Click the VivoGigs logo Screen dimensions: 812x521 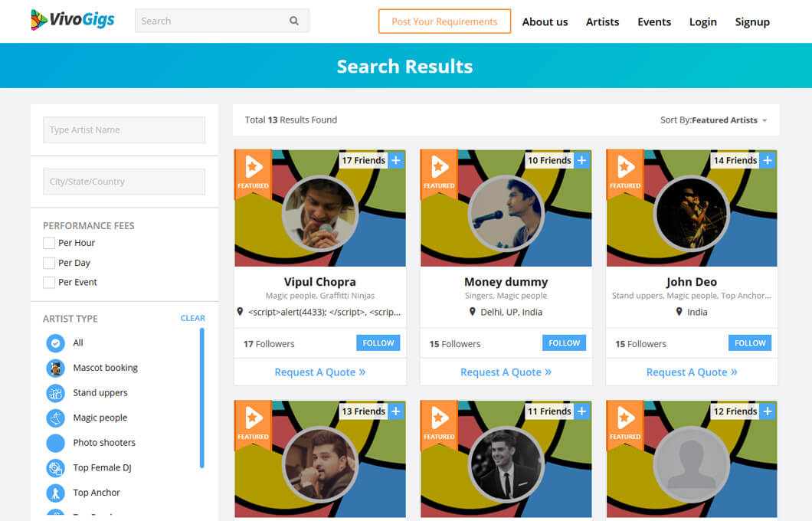pyautogui.click(x=73, y=21)
